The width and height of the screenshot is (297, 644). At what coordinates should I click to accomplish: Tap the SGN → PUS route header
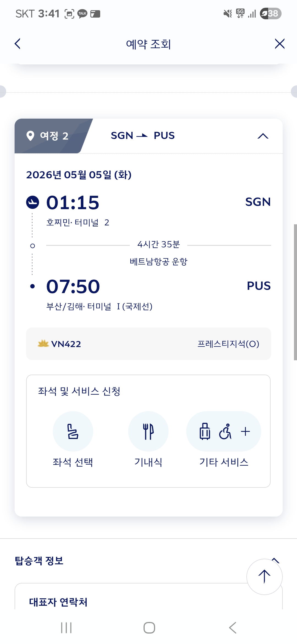[143, 136]
